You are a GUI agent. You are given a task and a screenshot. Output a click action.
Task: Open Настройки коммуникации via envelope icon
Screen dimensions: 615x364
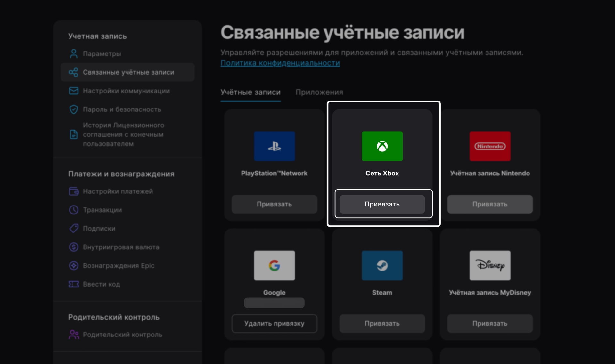click(x=74, y=91)
